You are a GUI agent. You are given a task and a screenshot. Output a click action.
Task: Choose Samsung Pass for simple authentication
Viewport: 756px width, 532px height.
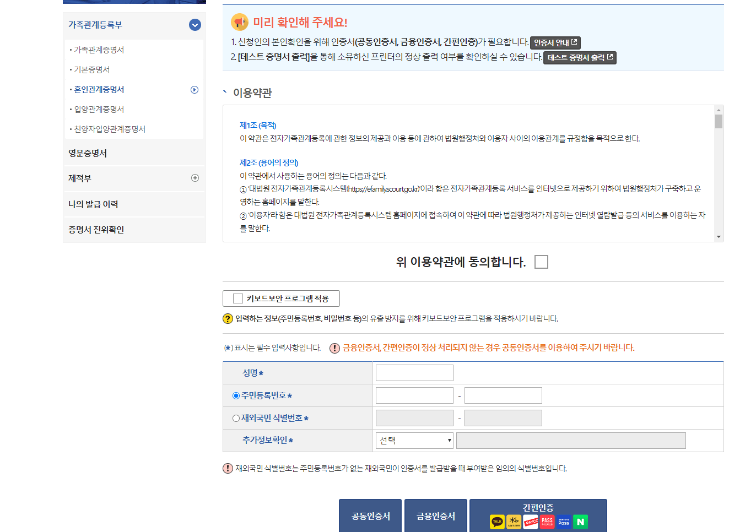[x=563, y=522]
